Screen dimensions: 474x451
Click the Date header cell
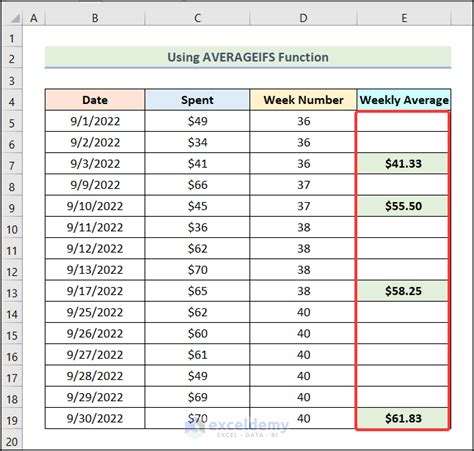tap(95, 100)
